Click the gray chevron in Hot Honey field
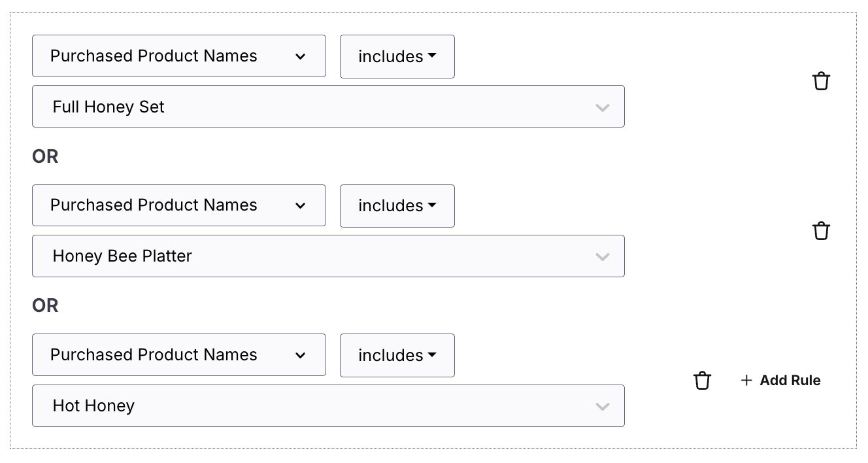The height and width of the screenshot is (463, 868). [603, 406]
